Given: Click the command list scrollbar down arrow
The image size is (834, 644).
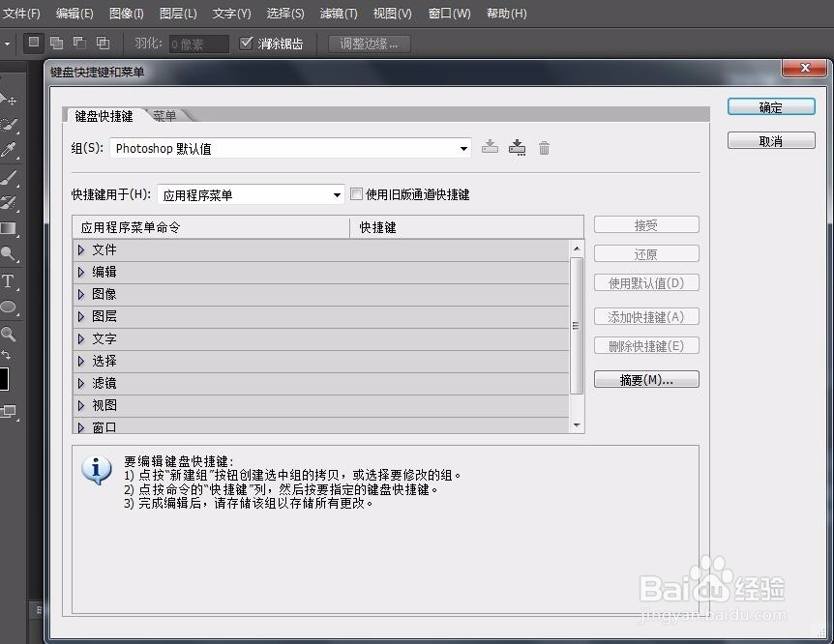Looking at the screenshot, I should [x=577, y=425].
